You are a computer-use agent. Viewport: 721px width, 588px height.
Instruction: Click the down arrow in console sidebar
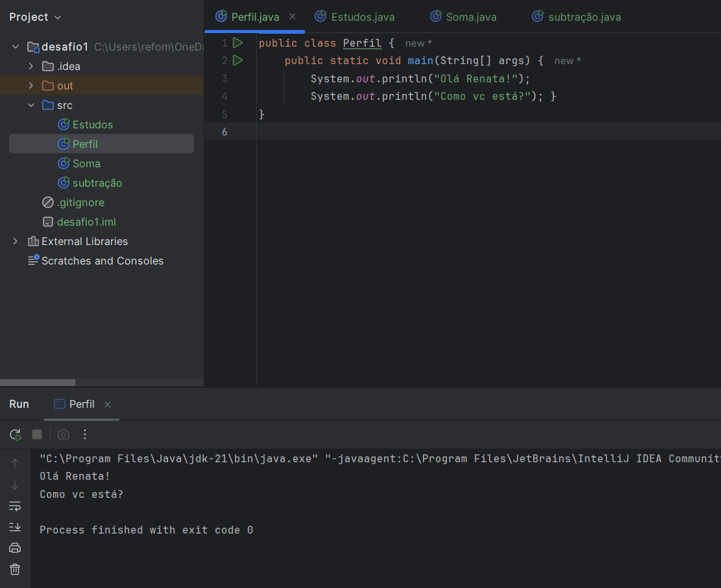[x=15, y=485]
